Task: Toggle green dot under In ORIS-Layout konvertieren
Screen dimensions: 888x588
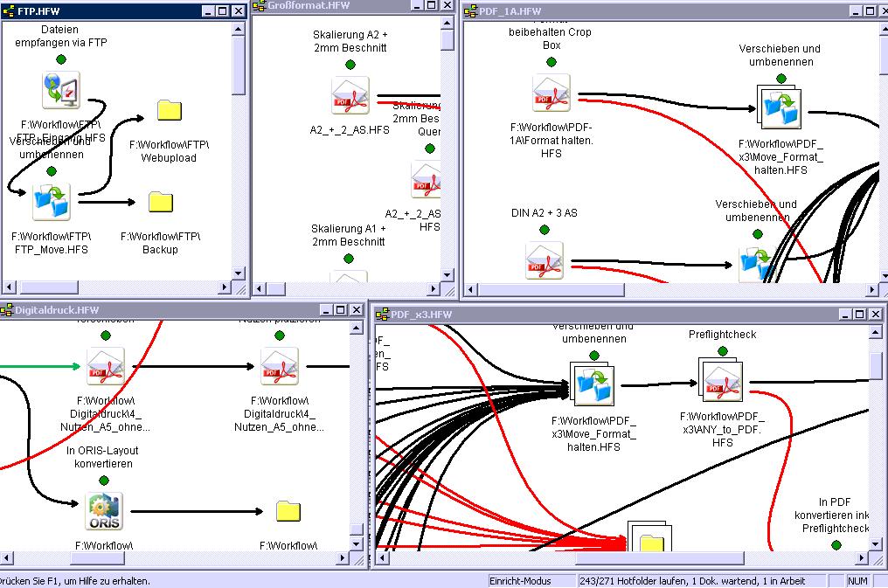Action: click(x=104, y=481)
